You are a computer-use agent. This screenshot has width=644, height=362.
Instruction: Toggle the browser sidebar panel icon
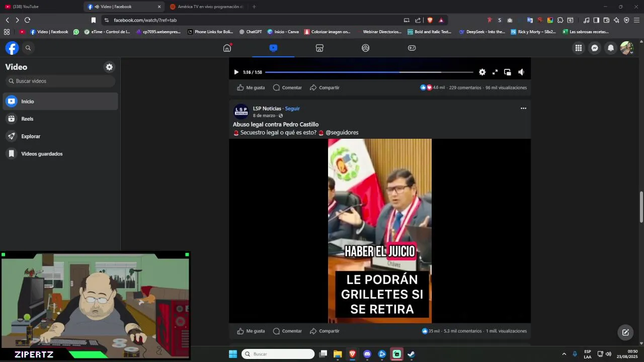click(x=596, y=20)
